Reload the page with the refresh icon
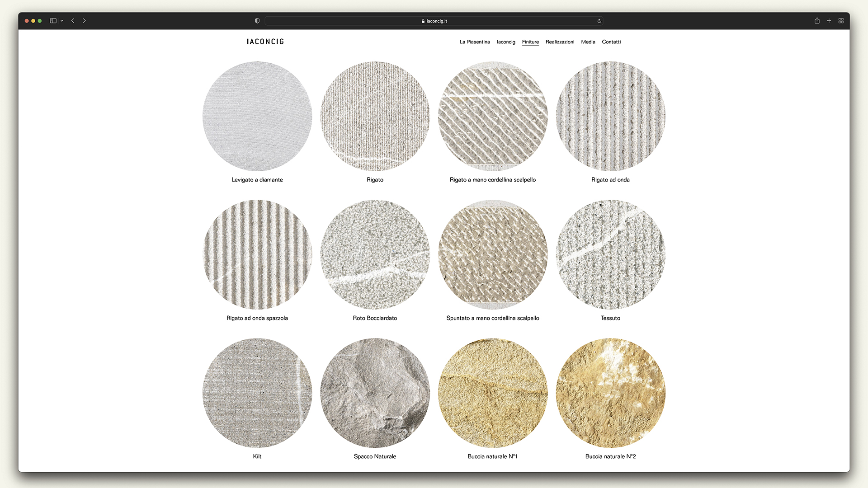 (x=599, y=21)
